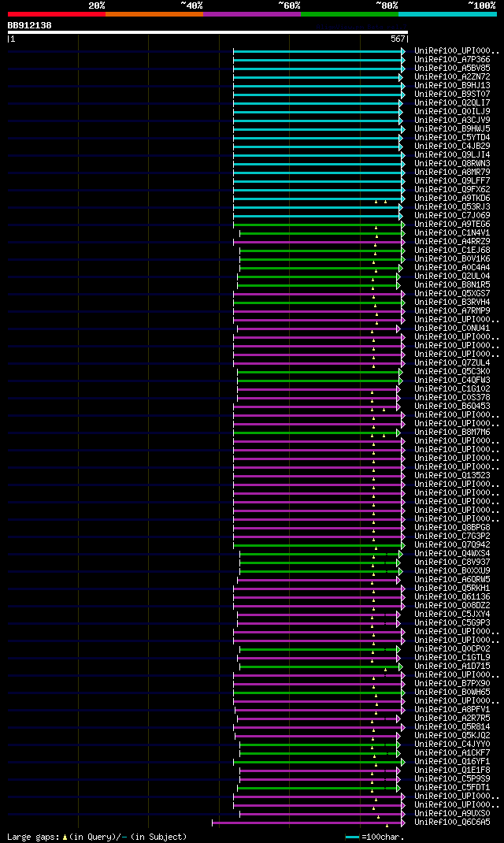This screenshot has height=843, width=504.
Task: Open hit UniRef100_A2ZN72
Action: pos(452,77)
